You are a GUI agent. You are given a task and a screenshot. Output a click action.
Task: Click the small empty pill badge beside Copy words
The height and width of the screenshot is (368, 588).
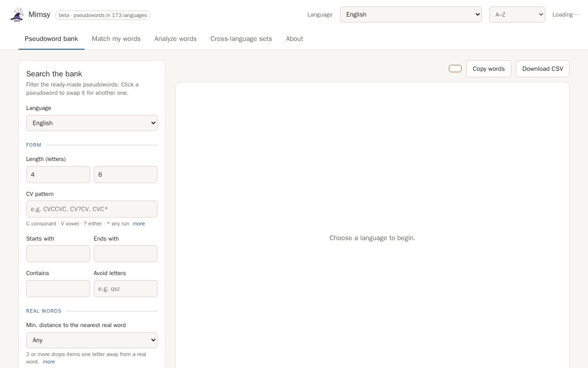tap(455, 69)
